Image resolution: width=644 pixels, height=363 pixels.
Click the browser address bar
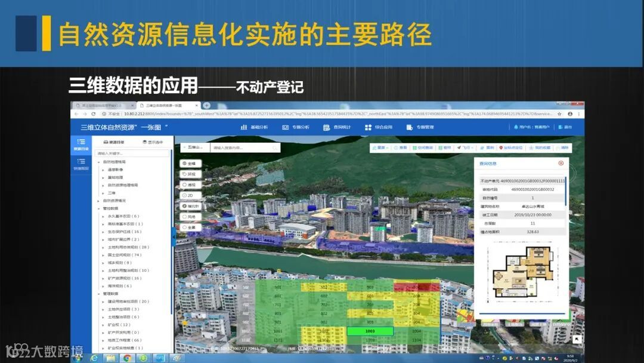(x=327, y=114)
